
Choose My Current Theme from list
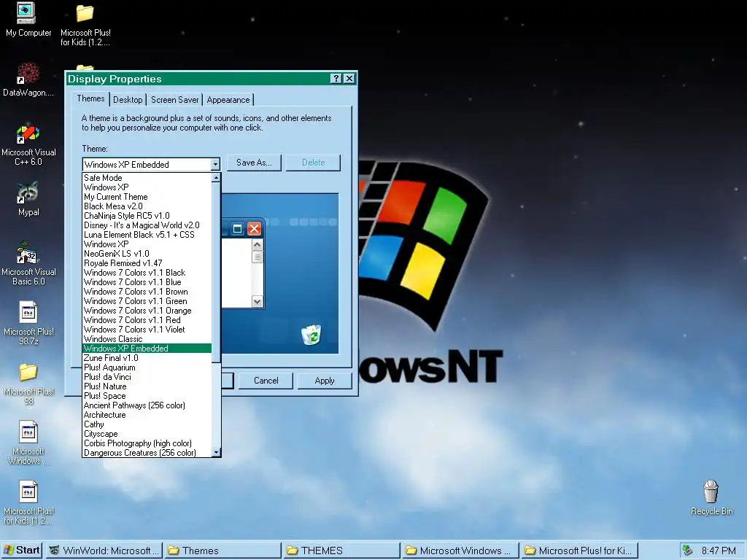147,197
